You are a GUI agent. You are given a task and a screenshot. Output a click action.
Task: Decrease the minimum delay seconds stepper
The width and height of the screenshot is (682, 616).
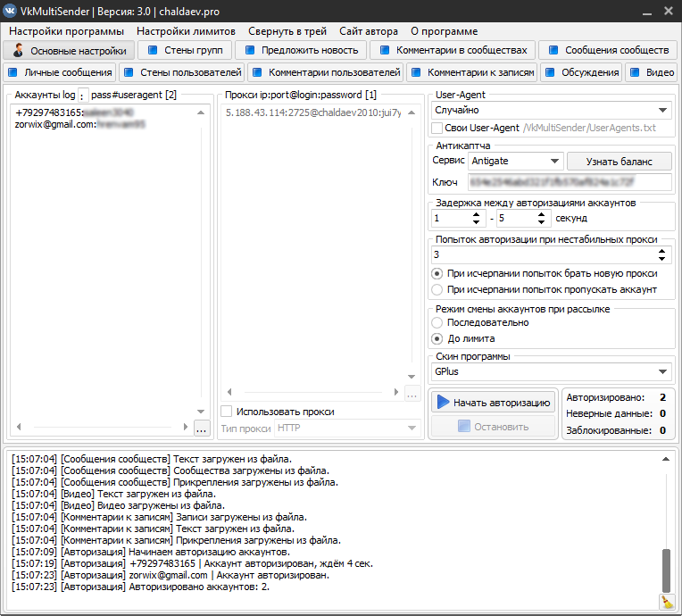477,222
